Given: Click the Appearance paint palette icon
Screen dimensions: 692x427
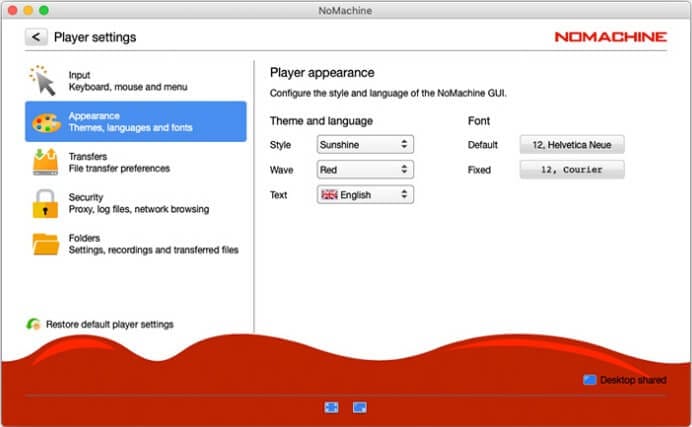Looking at the screenshot, I should (x=46, y=123).
